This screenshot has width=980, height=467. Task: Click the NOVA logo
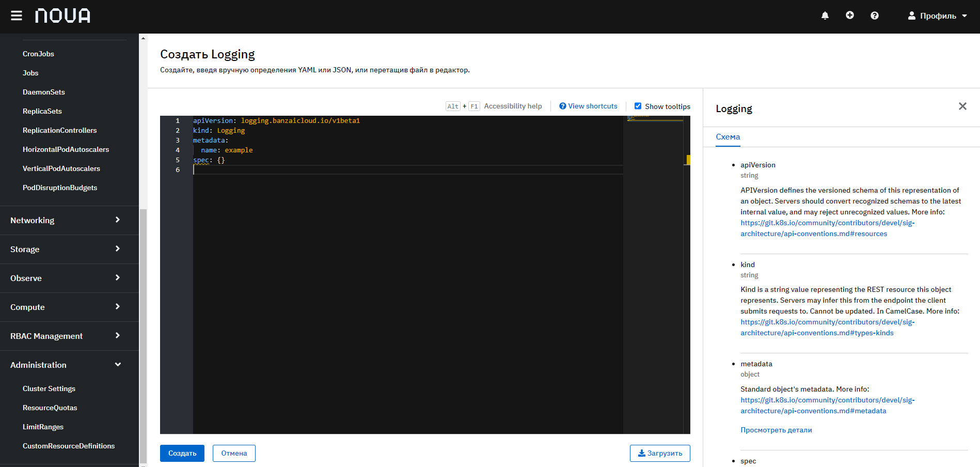coord(62,15)
